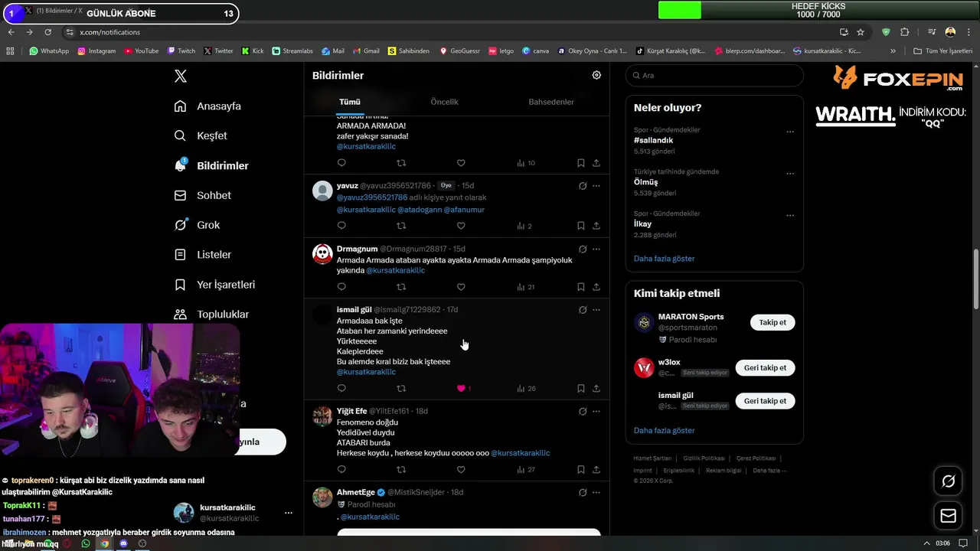980x551 pixels.
Task: Like Yiğit Efe's tweet
Action: [461, 469]
